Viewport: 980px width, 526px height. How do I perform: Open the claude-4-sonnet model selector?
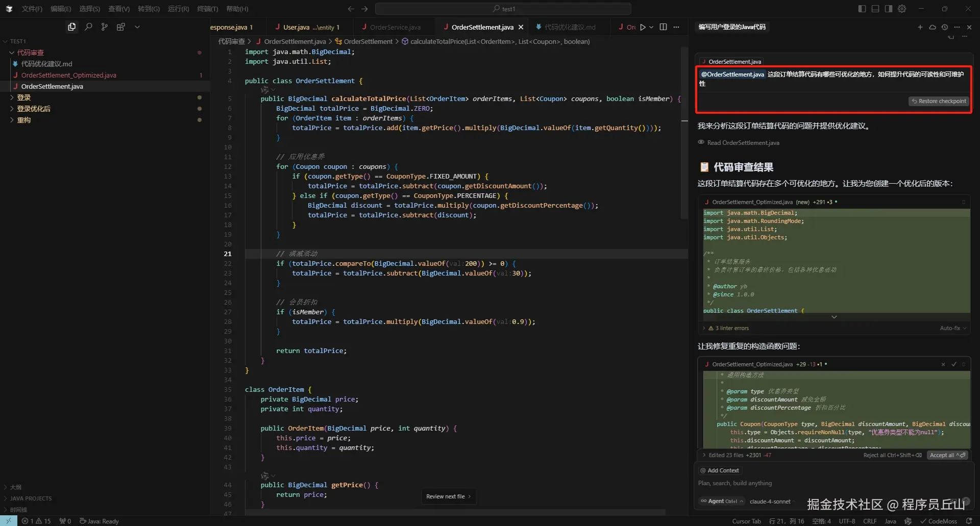pyautogui.click(x=770, y=502)
